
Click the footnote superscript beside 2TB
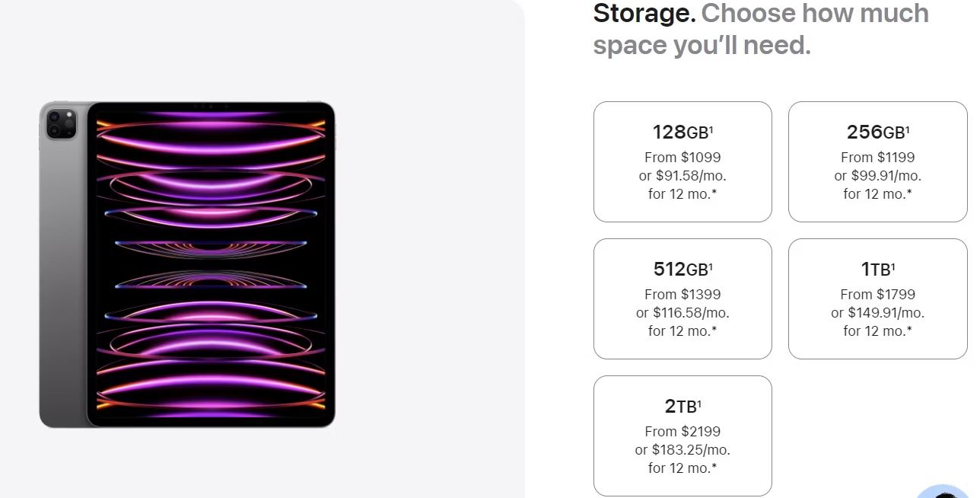698,403
